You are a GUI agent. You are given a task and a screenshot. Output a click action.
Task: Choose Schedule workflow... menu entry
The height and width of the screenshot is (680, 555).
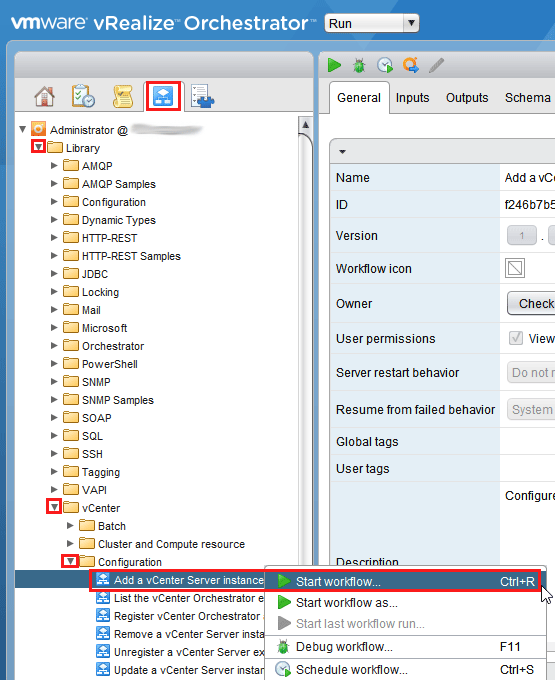click(405, 670)
